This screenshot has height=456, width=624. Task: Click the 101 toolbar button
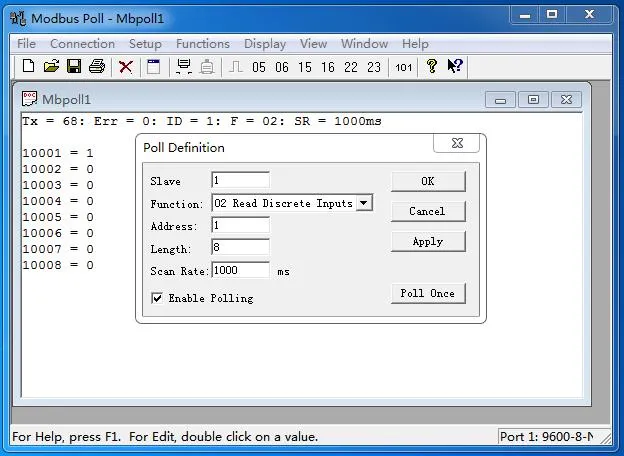coord(404,68)
